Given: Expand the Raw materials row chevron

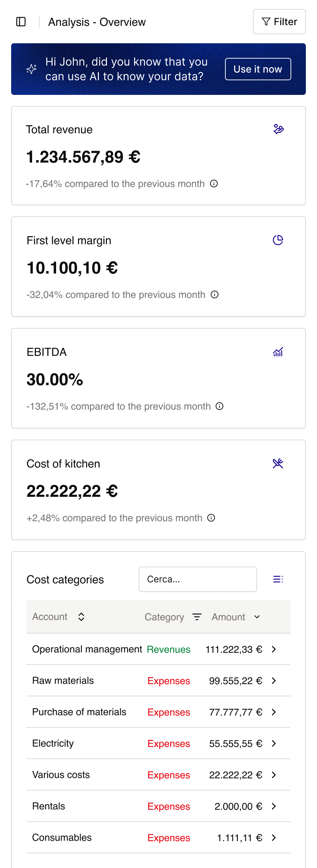Looking at the screenshot, I should click(x=274, y=681).
